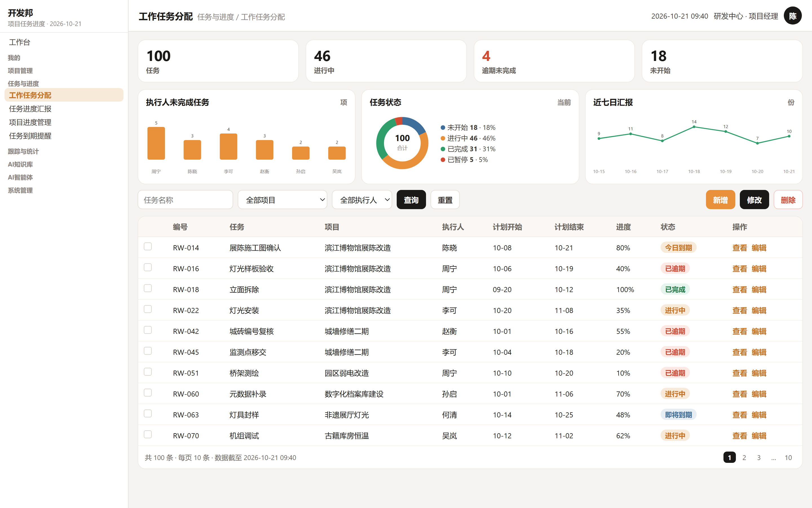Go to page 2 of the table

(x=744, y=457)
